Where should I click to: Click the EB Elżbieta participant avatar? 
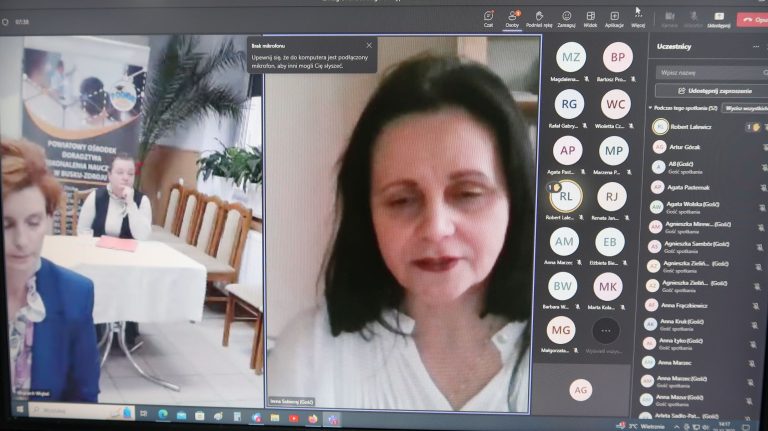click(x=609, y=242)
